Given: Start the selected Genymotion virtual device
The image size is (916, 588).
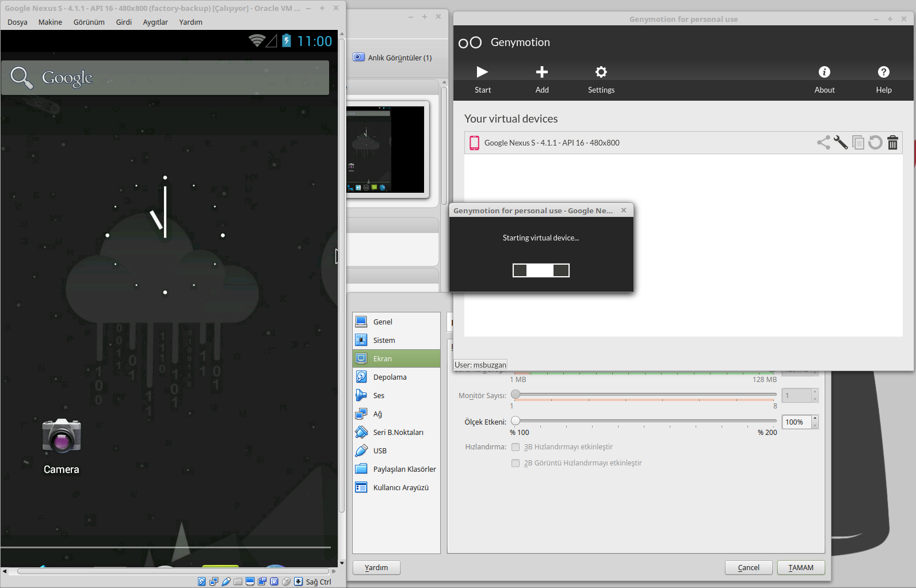Looking at the screenshot, I should [x=482, y=79].
